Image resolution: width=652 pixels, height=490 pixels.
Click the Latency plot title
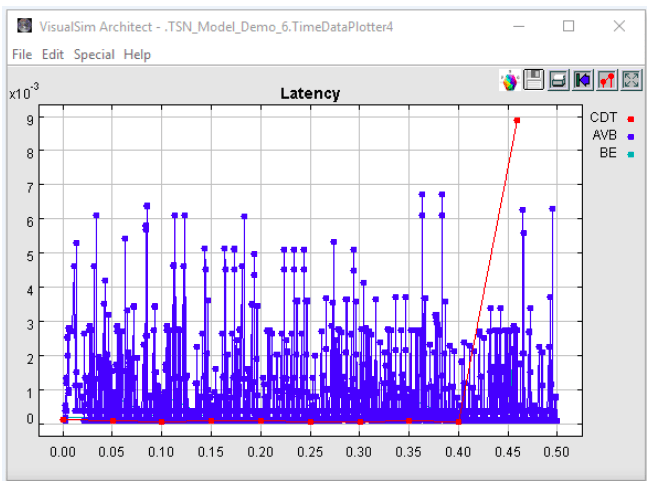coord(310,94)
